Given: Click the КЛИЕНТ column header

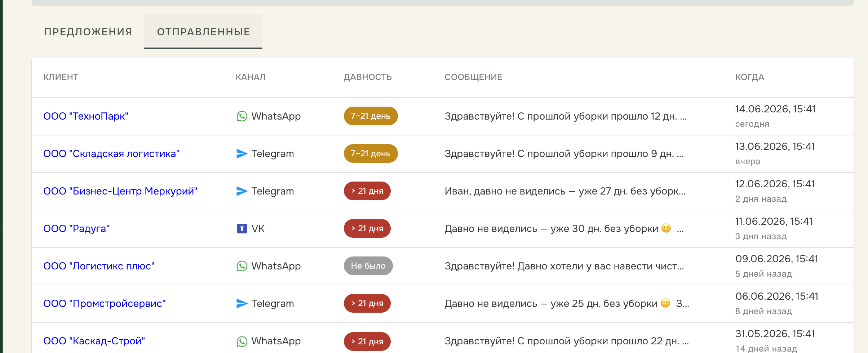Looking at the screenshot, I should coord(61,77).
